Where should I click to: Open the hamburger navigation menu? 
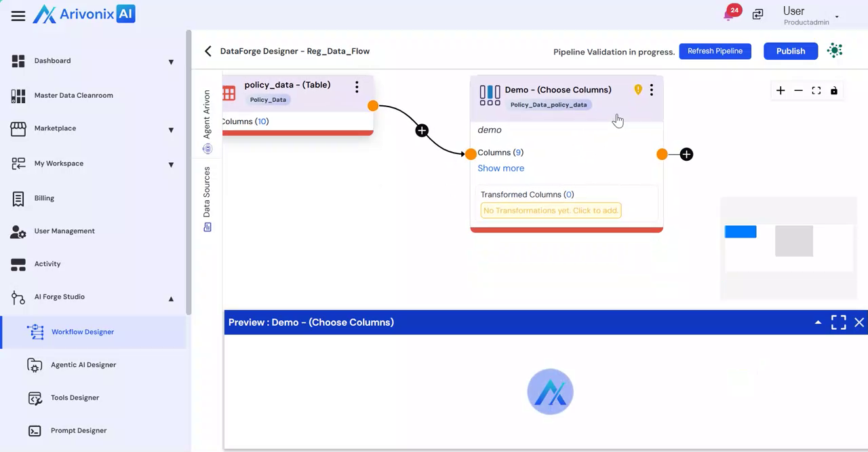coord(18,16)
